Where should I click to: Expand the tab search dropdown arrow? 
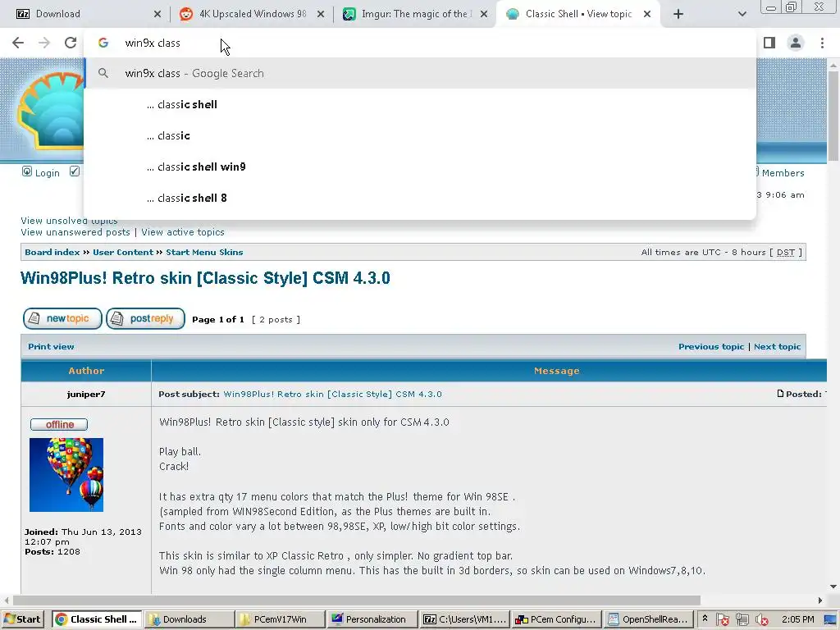point(742,14)
